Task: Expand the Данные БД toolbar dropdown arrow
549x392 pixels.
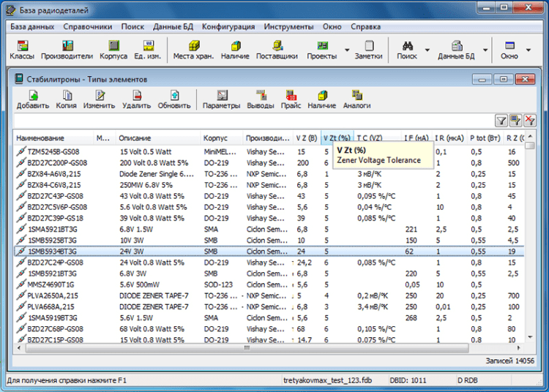Action: (x=484, y=50)
